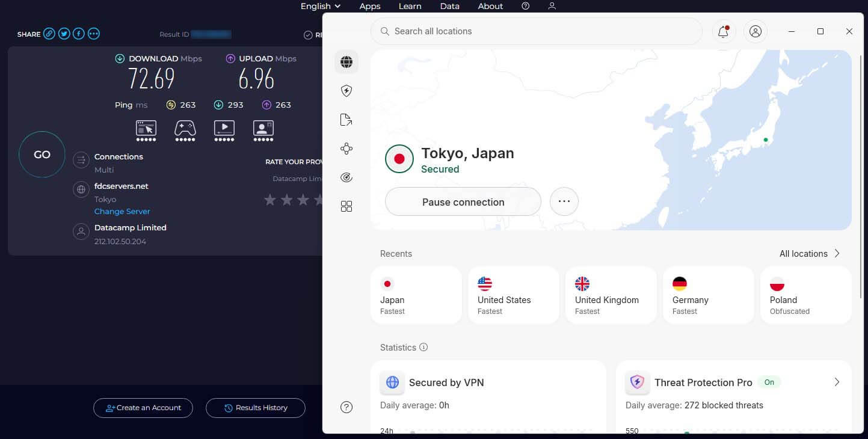Screen dimensions: 868x439
Task: Toggle the Threat Protection Pro On badge
Action: point(769,382)
